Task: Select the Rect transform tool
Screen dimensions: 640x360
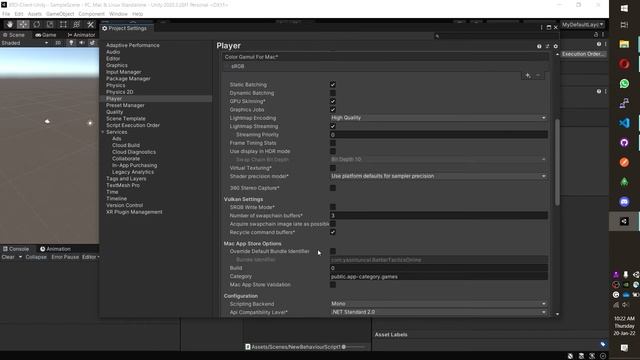Action: [x=63, y=24]
